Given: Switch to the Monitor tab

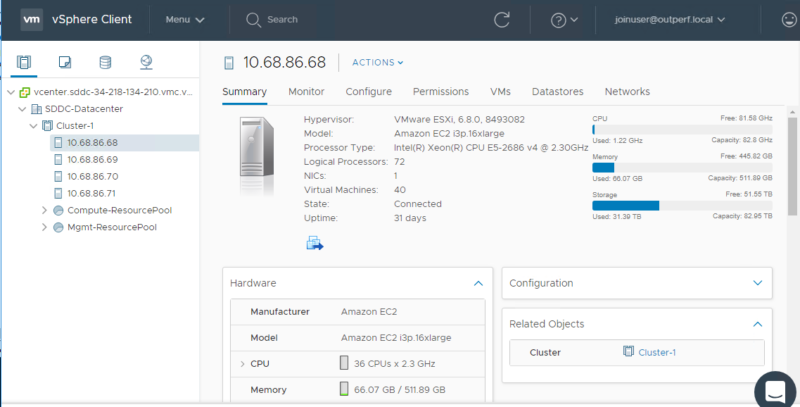Looking at the screenshot, I should click(x=306, y=92).
